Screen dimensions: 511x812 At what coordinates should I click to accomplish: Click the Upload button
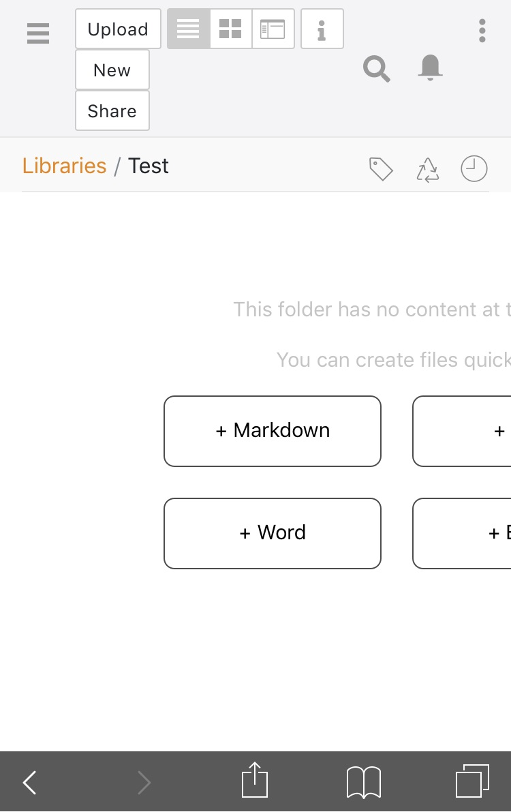(118, 29)
